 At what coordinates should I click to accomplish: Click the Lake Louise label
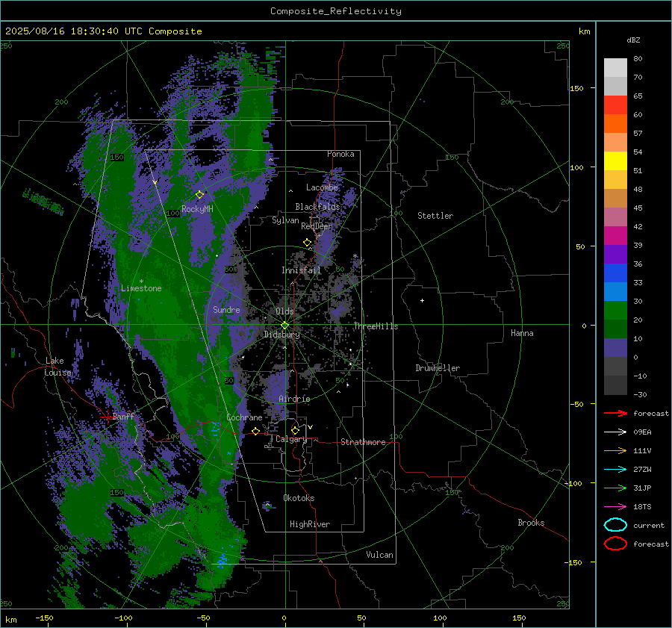pyautogui.click(x=57, y=367)
